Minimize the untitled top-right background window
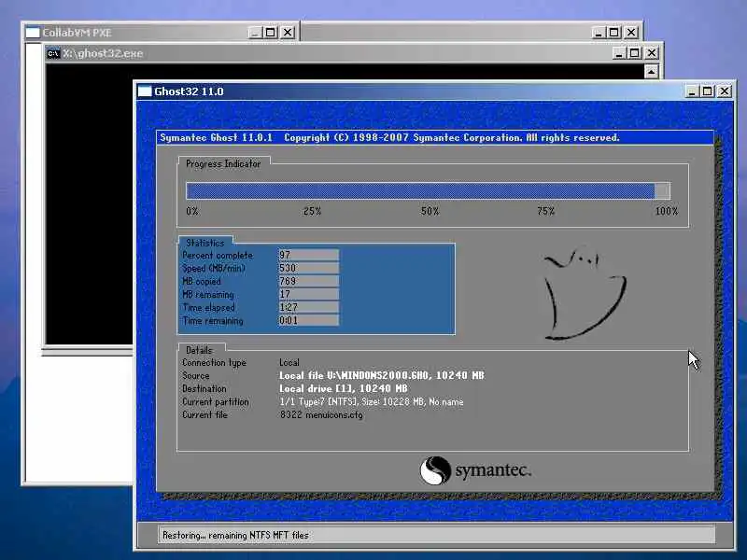Viewport: 747px width, 560px height. 598,33
